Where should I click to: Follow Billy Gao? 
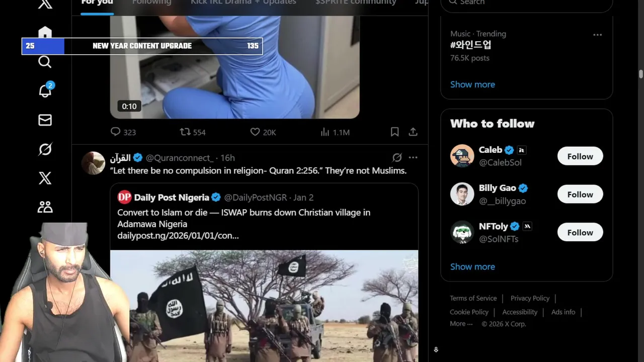[x=580, y=195]
